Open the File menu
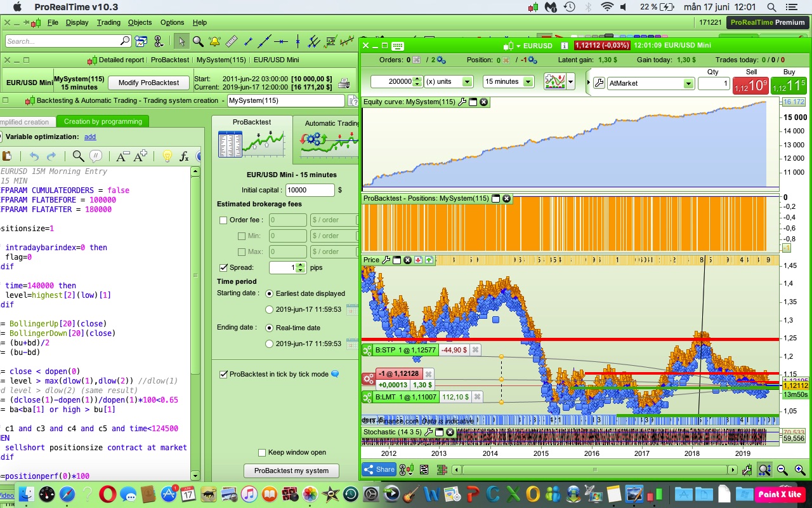The height and width of the screenshot is (508, 812). [x=53, y=22]
